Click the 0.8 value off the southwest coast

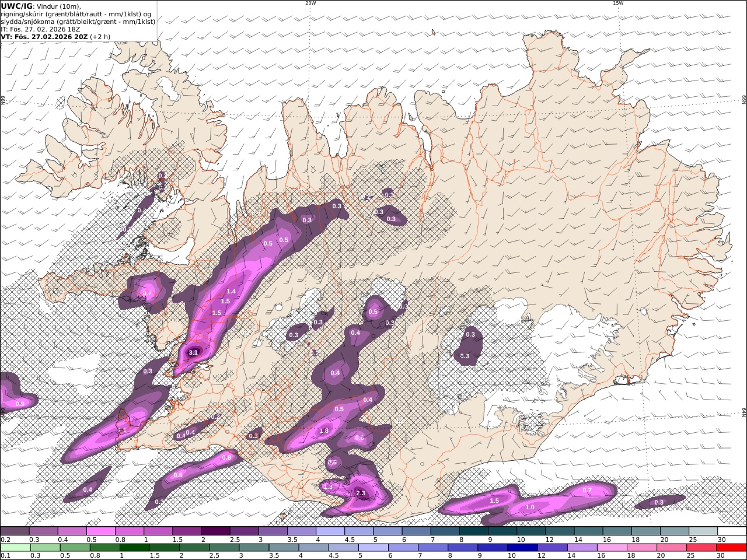point(226,458)
